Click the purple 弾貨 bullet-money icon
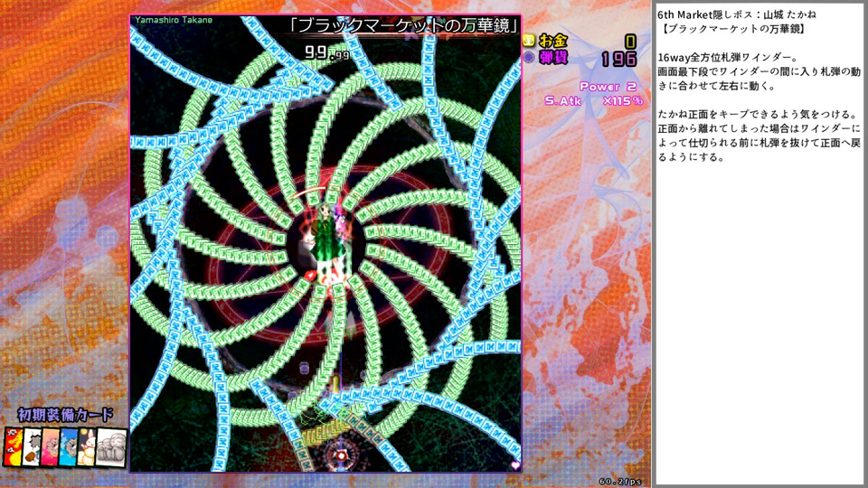The width and height of the screenshot is (868, 488). 529,57
